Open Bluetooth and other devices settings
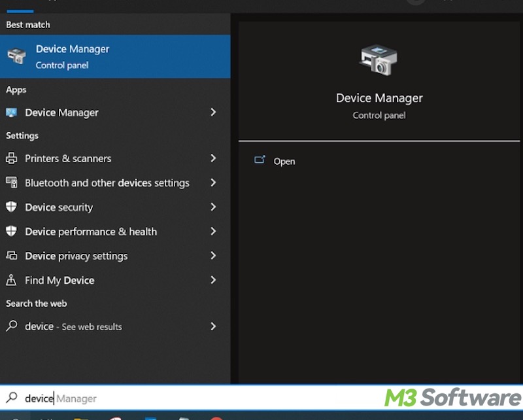 (106, 183)
